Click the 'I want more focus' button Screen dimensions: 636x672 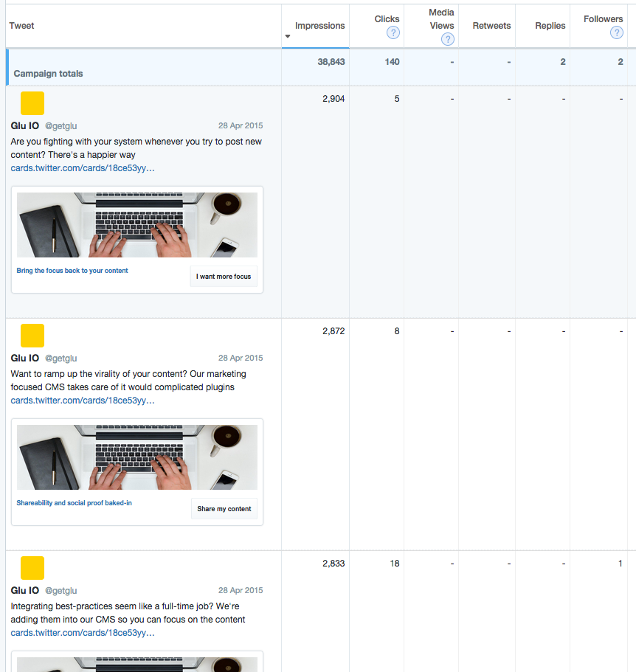(224, 277)
